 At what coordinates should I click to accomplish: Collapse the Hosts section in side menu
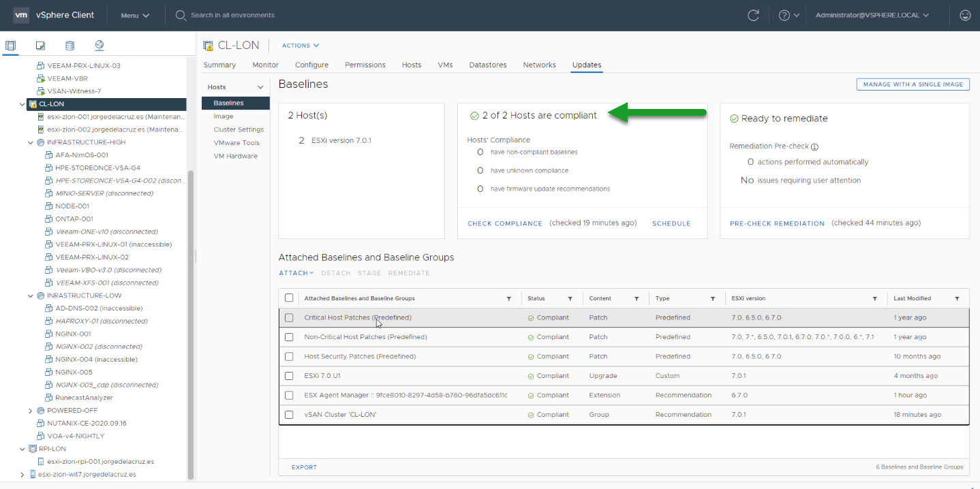tap(260, 87)
